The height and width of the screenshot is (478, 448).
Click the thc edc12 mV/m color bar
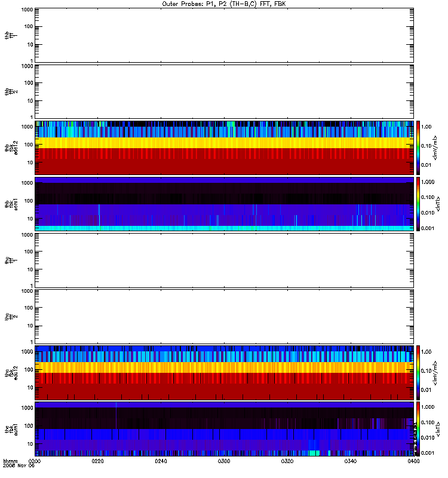pos(418,372)
